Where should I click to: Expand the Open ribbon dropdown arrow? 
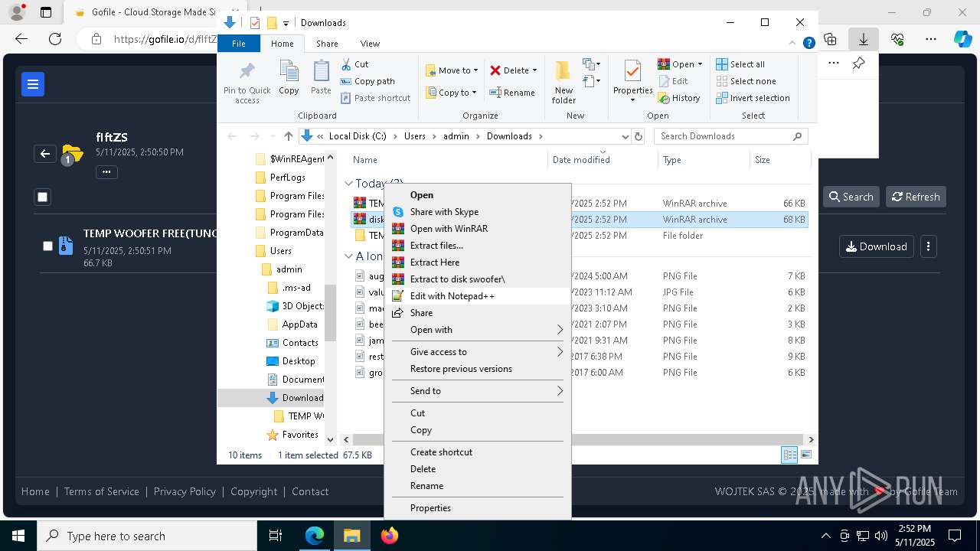click(x=700, y=64)
